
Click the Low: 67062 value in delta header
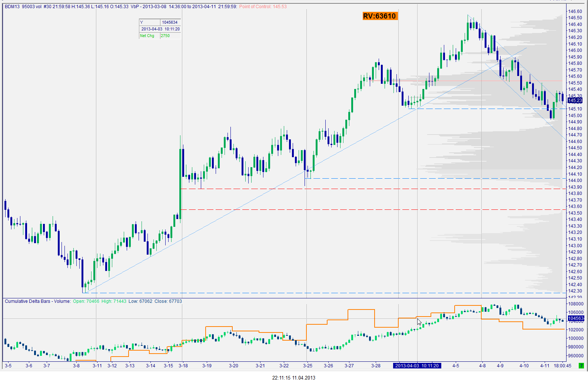coord(140,301)
